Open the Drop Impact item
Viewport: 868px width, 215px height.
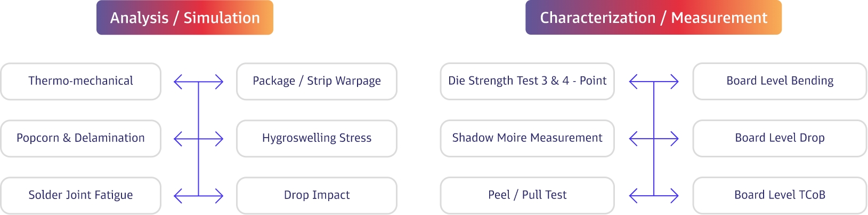click(x=317, y=195)
